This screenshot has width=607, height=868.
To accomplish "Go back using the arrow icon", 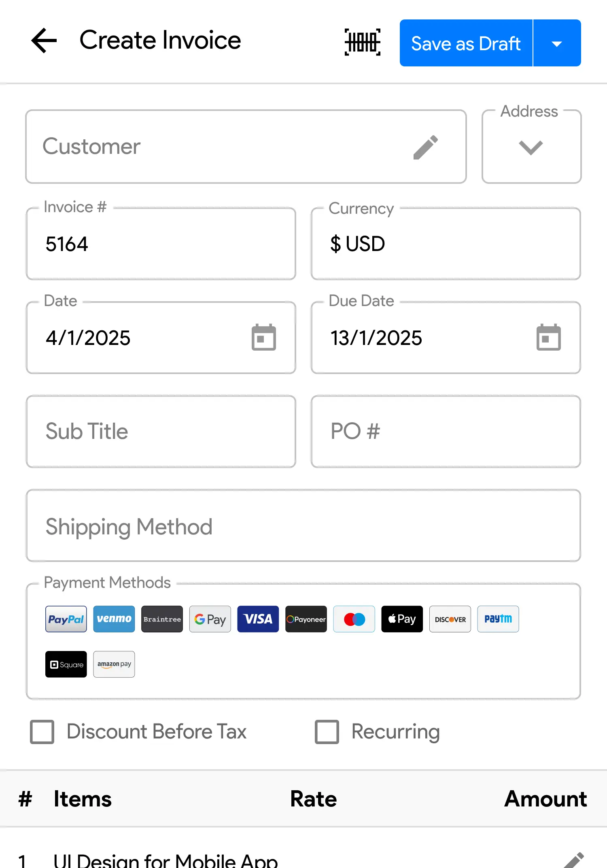I will (x=44, y=40).
